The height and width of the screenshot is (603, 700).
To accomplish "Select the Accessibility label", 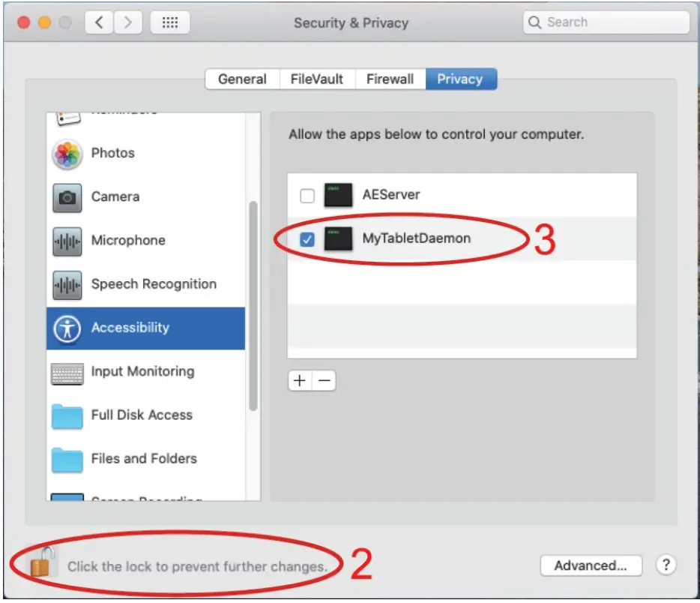I will (x=130, y=328).
